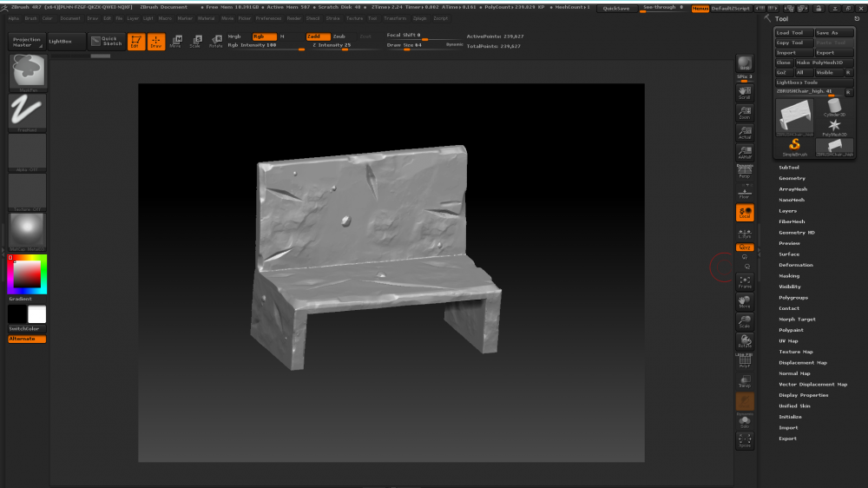Click the Perspective (Persp) view icon
Image resolution: width=868 pixels, height=488 pixels.
point(744,171)
